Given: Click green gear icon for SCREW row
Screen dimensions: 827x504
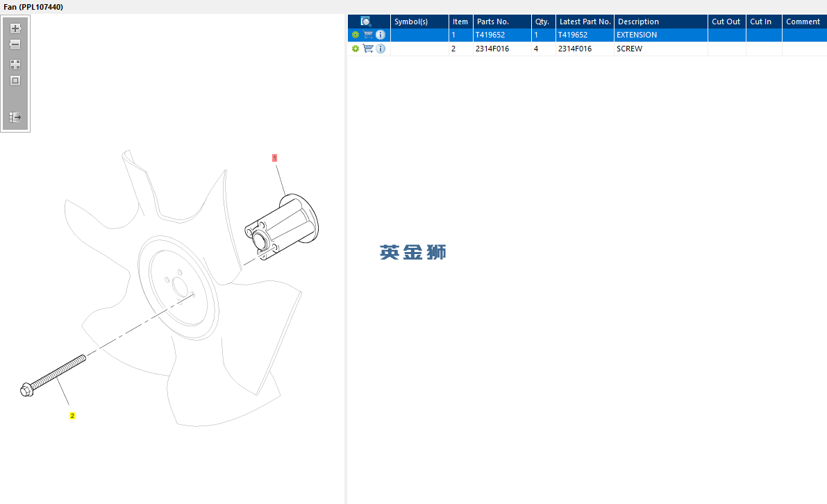Looking at the screenshot, I should click(356, 49).
